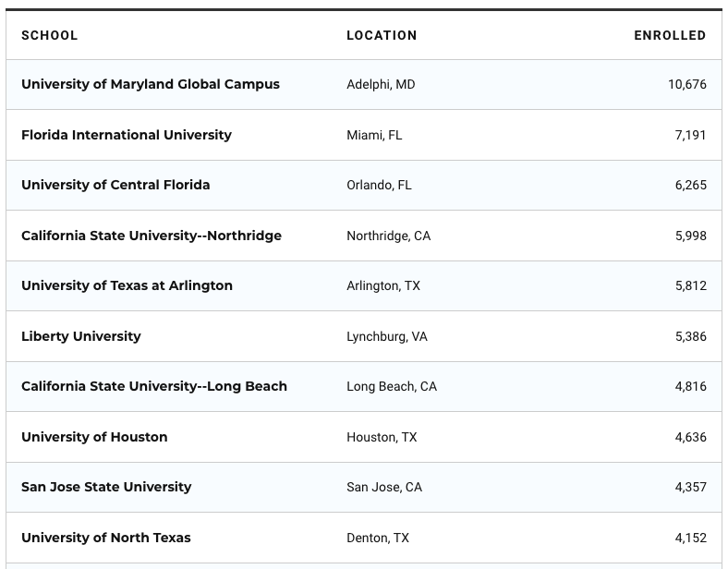Click the 4,152 enrollment number
Image resolution: width=728 pixels, height=569 pixels.
(690, 538)
